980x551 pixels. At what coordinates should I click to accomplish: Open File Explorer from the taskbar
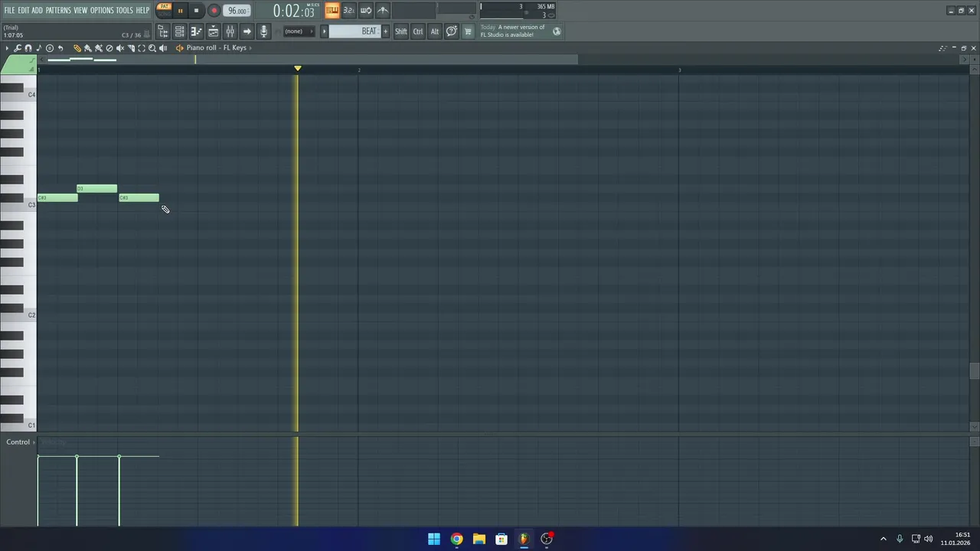479,539
